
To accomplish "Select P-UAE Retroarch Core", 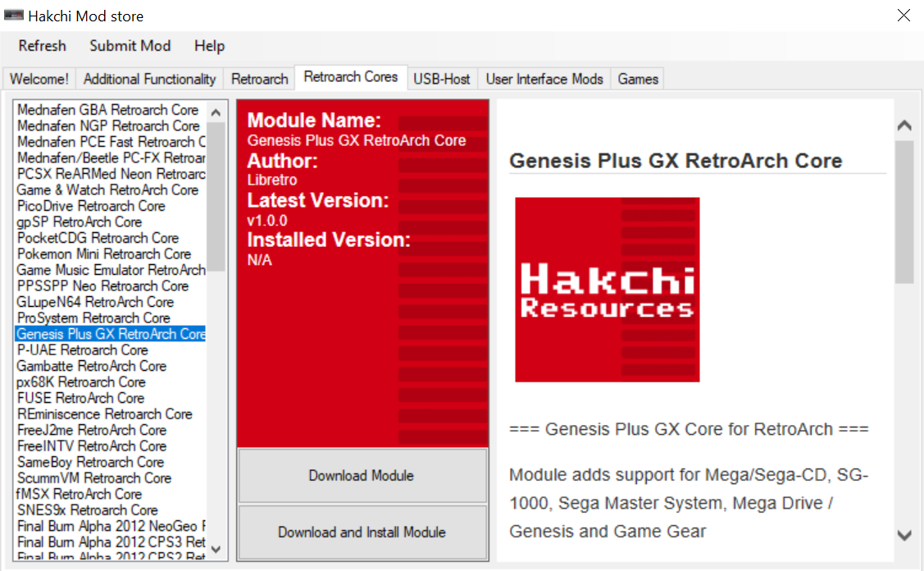I will coord(110,349).
